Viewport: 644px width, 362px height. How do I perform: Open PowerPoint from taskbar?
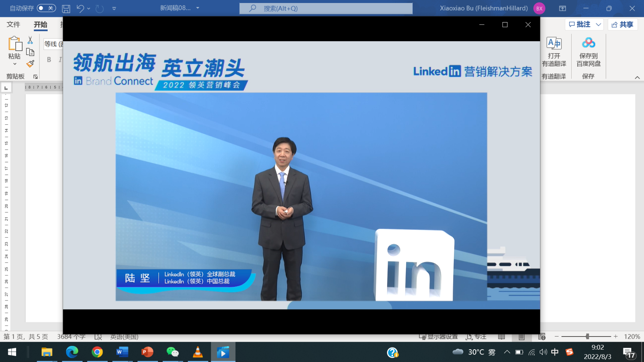coord(147,352)
